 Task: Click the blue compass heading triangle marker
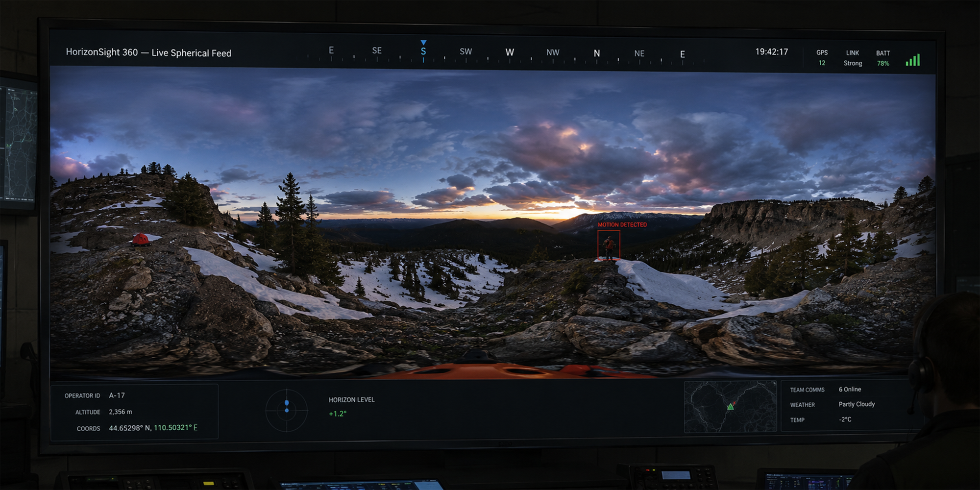pyautogui.click(x=423, y=43)
